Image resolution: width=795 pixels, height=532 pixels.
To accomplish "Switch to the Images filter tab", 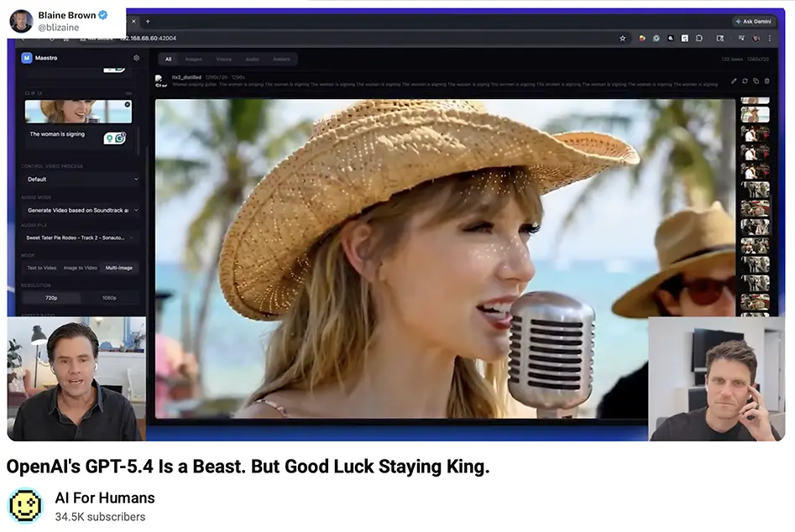I will click(193, 59).
